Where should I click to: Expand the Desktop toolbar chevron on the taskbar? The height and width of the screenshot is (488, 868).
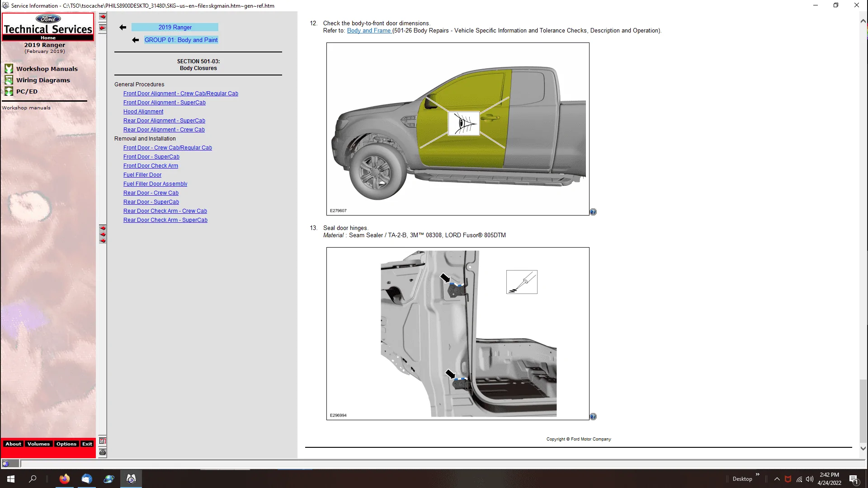click(x=758, y=474)
